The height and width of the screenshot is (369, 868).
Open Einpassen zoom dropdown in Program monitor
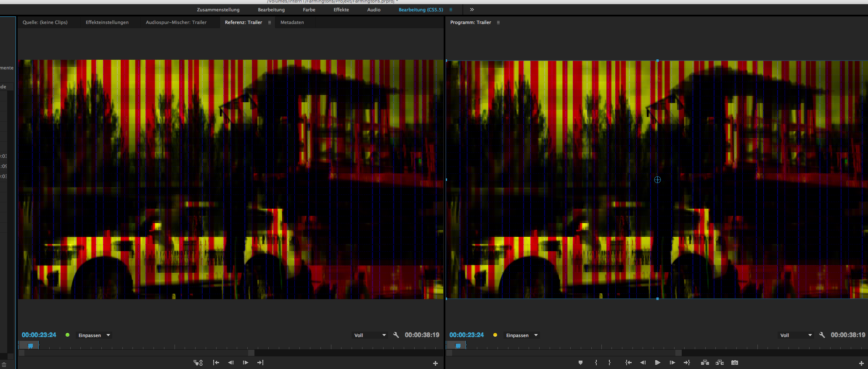(522, 335)
